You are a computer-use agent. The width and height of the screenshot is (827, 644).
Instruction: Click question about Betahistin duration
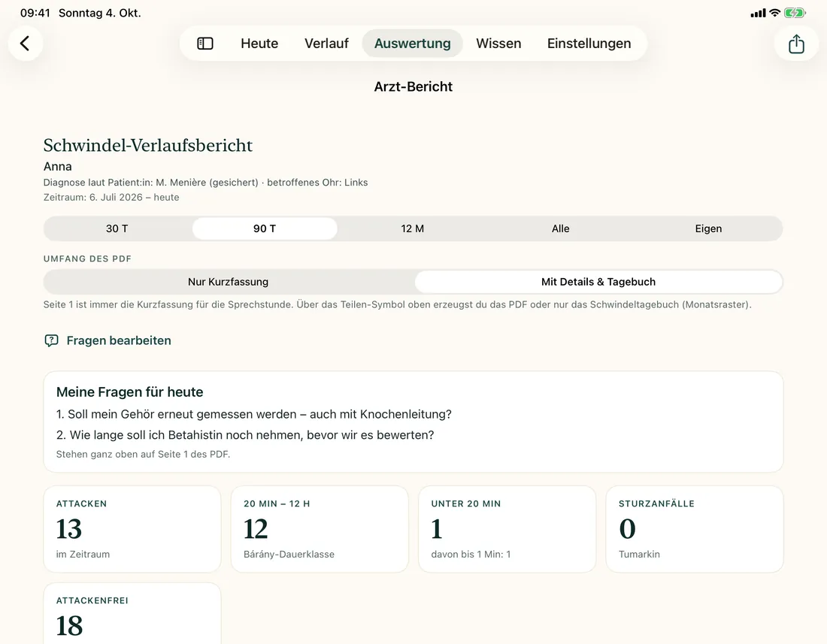pyautogui.click(x=245, y=435)
